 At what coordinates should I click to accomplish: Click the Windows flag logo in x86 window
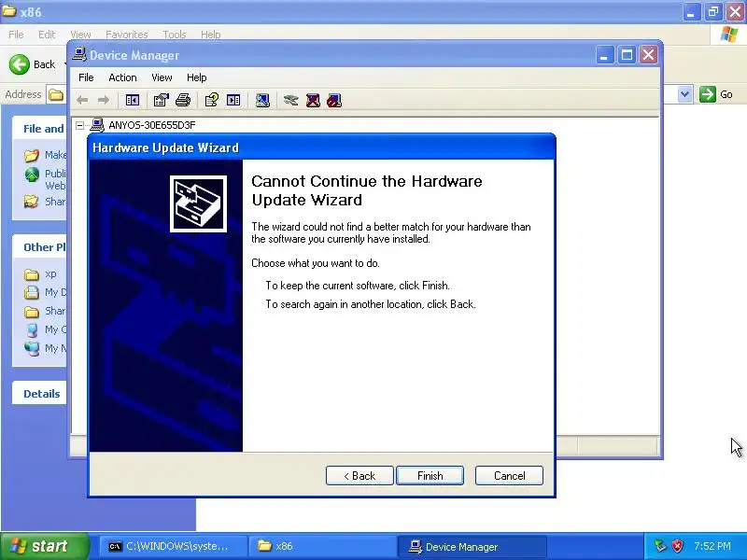[x=729, y=35]
